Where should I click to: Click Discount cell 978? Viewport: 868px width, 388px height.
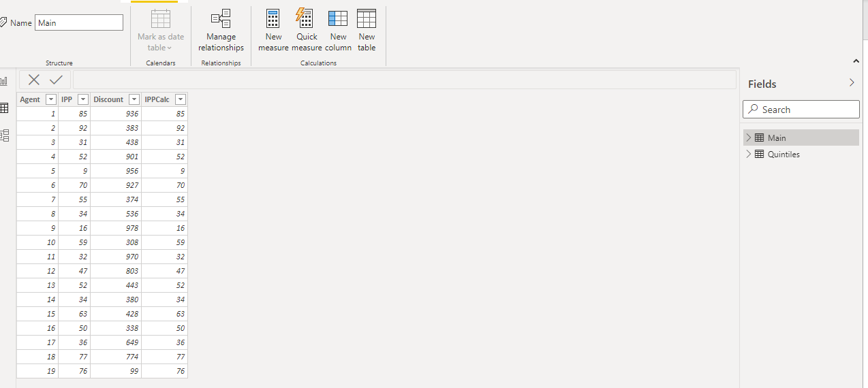click(x=116, y=228)
